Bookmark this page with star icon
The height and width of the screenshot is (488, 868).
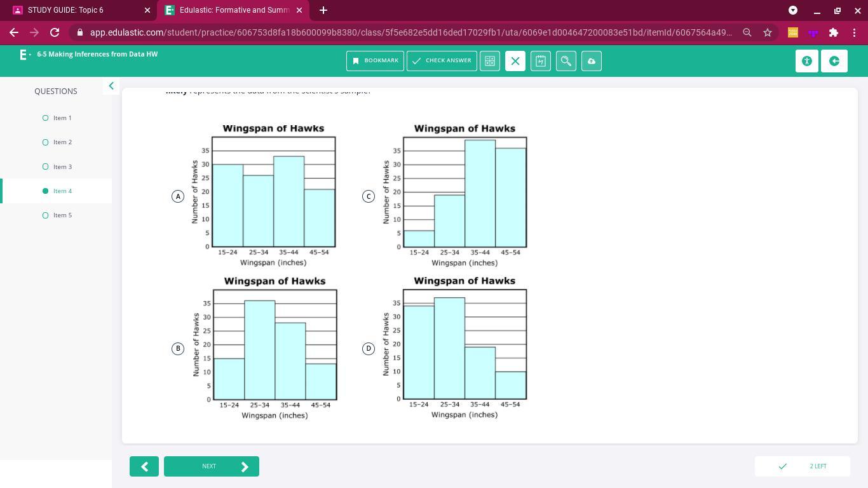tap(768, 32)
